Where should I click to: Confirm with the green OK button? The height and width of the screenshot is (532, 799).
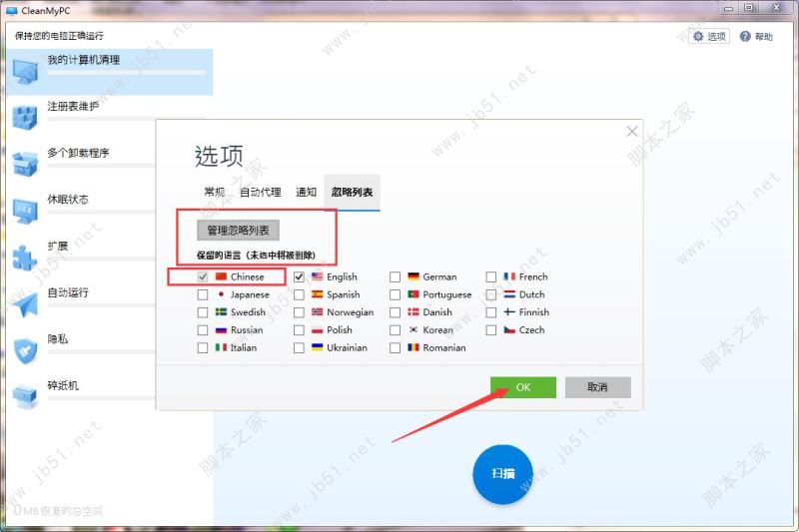(523, 387)
